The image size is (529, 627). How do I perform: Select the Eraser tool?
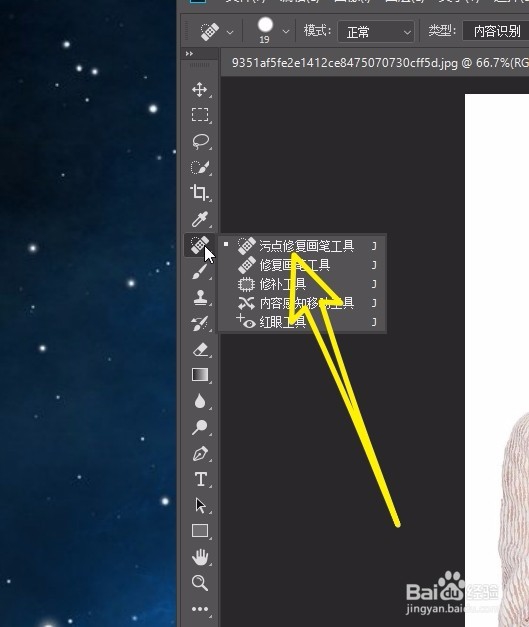(x=200, y=349)
